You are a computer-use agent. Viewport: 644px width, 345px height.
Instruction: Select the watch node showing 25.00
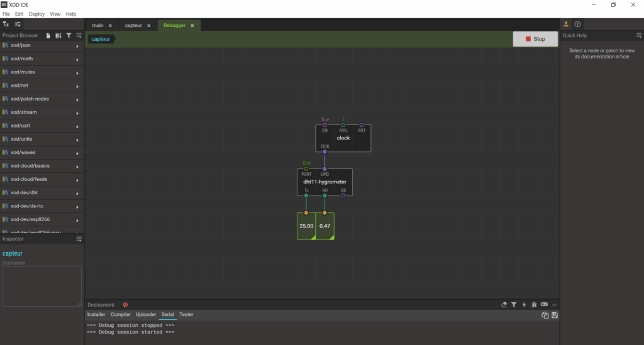pos(306,226)
